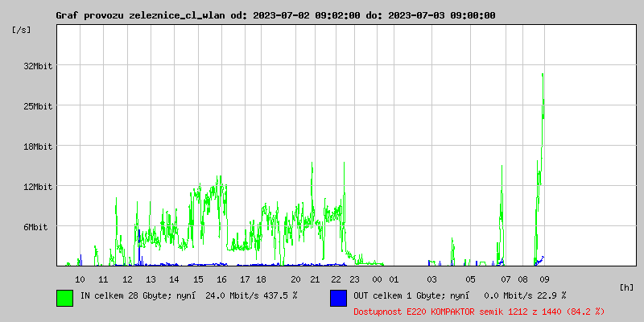This screenshot has height=322, width=644.
Task: Click the '07' hour label on the x-axis
Action: coord(506,279)
